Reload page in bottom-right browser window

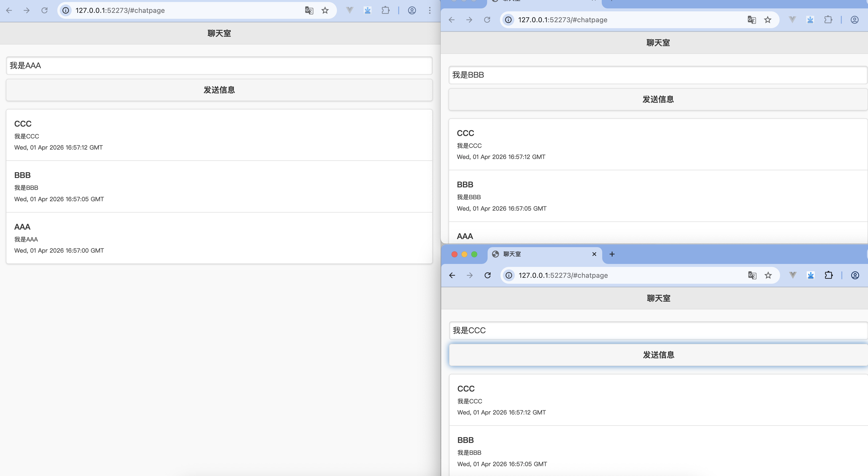point(488,275)
